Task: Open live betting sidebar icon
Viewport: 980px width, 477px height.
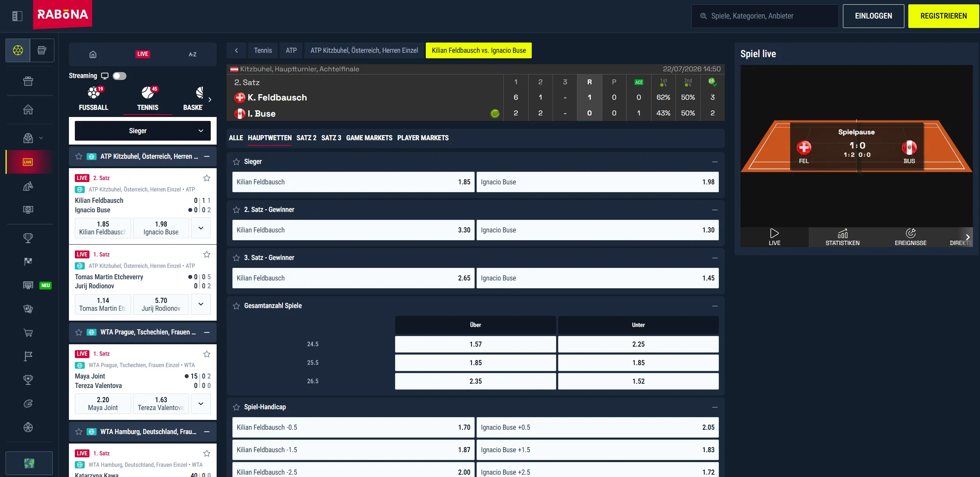Action: [x=28, y=162]
